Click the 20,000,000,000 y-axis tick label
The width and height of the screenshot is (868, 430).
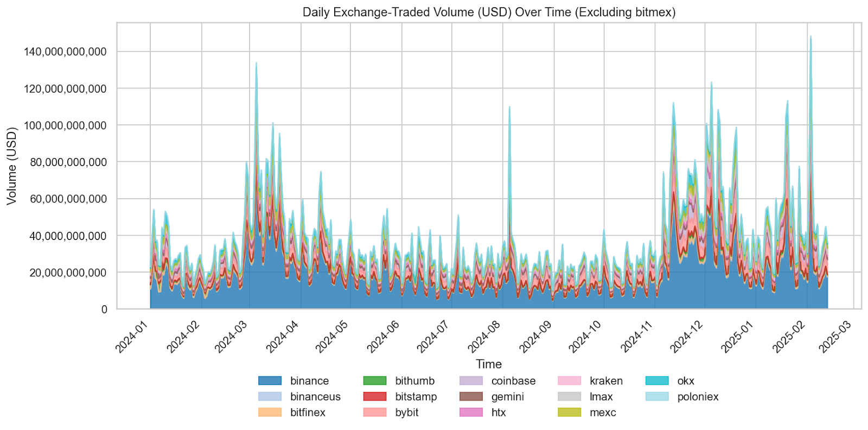[68, 273]
